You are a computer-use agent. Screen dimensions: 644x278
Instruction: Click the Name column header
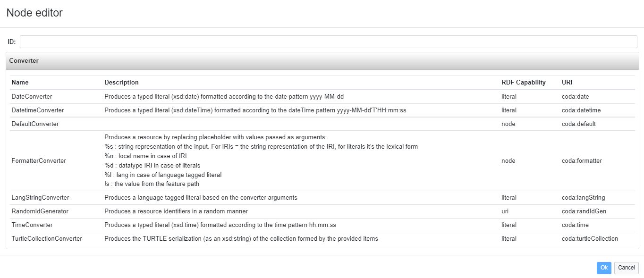pyautogui.click(x=20, y=83)
